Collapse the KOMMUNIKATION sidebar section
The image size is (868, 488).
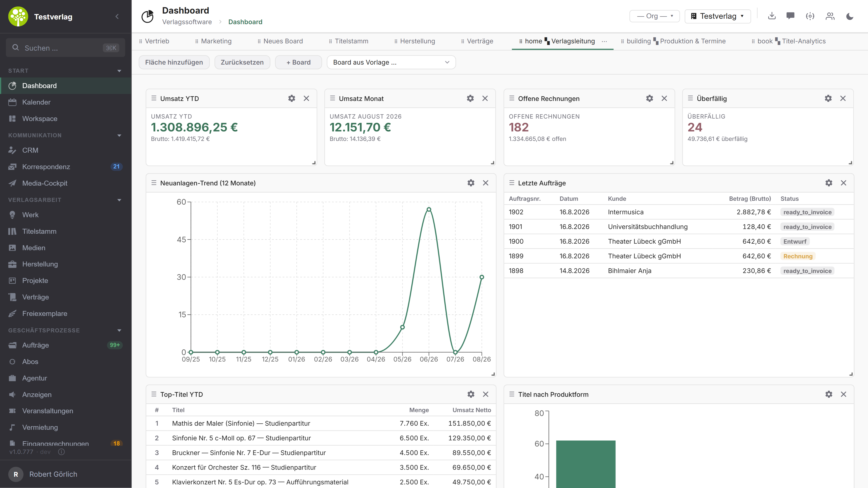(x=119, y=135)
